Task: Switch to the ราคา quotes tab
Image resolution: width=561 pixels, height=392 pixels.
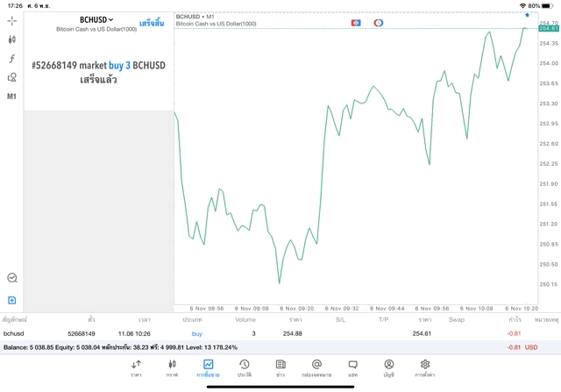Action: pyautogui.click(x=136, y=368)
